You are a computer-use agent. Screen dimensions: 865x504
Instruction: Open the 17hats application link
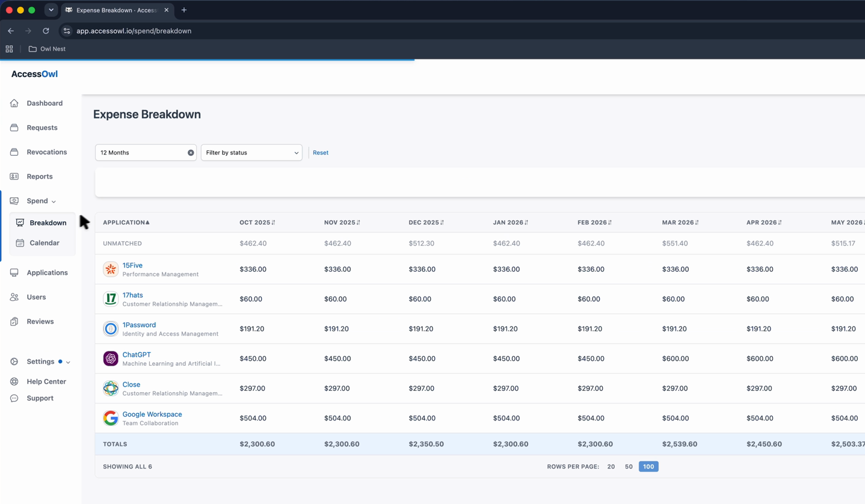133,295
